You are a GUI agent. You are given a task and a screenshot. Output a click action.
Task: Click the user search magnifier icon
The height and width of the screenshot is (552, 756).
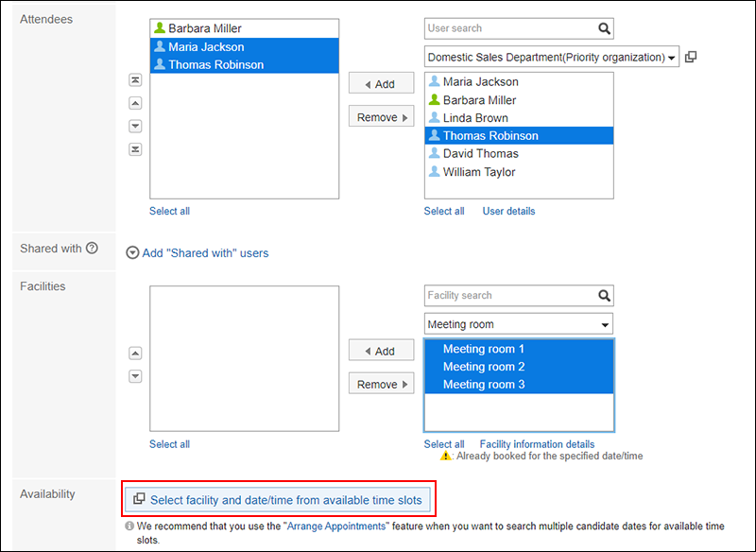tap(604, 28)
